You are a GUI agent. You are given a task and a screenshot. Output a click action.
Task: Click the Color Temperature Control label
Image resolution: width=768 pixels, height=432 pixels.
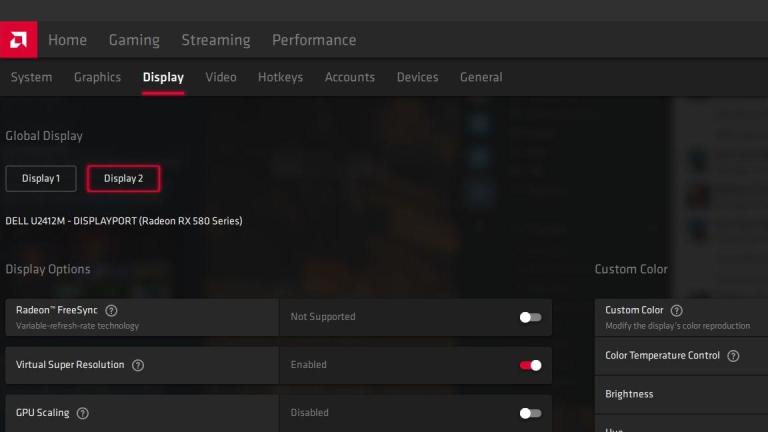click(662, 356)
